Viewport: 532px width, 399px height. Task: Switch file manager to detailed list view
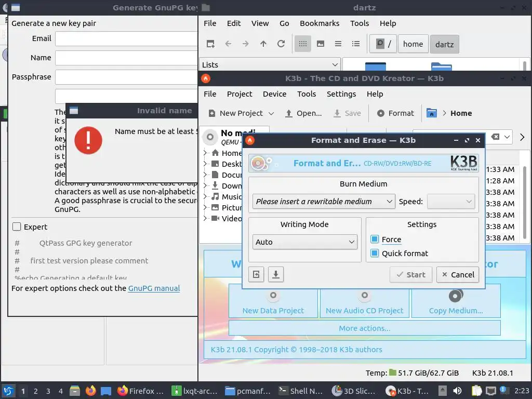(x=355, y=44)
